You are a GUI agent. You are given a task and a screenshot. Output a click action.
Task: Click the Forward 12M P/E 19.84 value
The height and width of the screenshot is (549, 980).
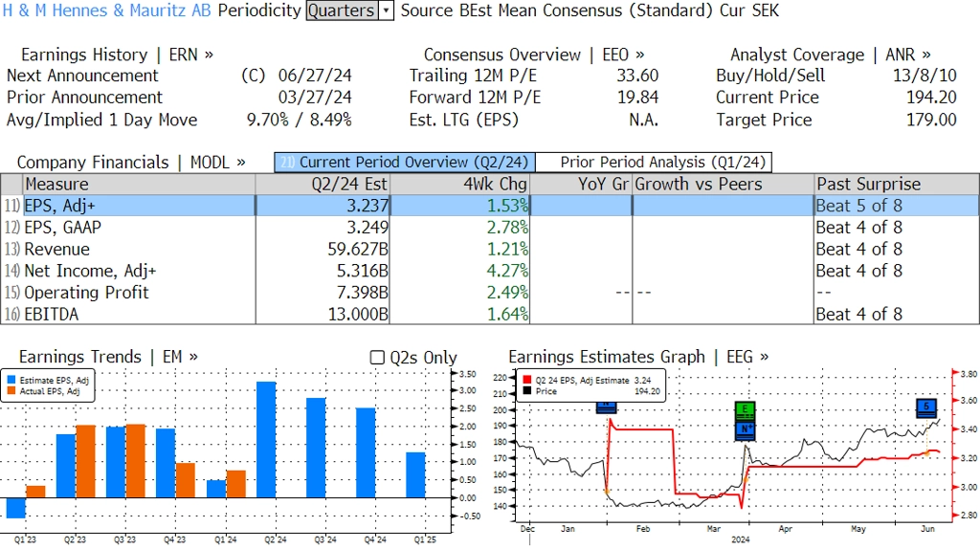(637, 98)
